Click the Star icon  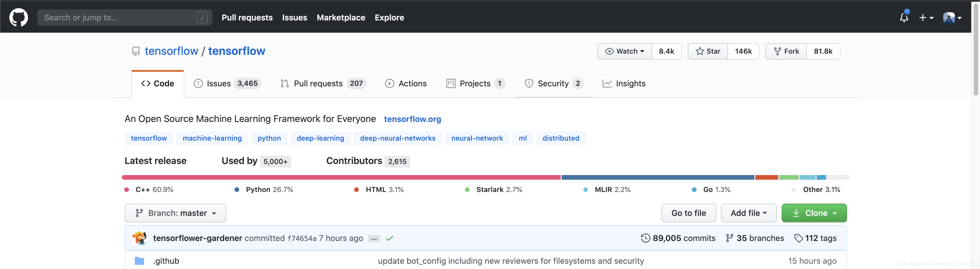(x=699, y=51)
